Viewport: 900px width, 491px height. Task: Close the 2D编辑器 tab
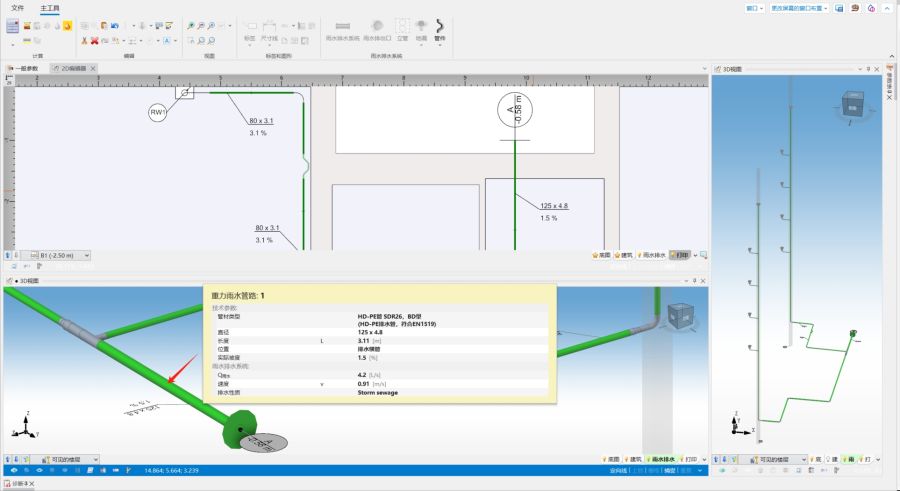coord(93,69)
